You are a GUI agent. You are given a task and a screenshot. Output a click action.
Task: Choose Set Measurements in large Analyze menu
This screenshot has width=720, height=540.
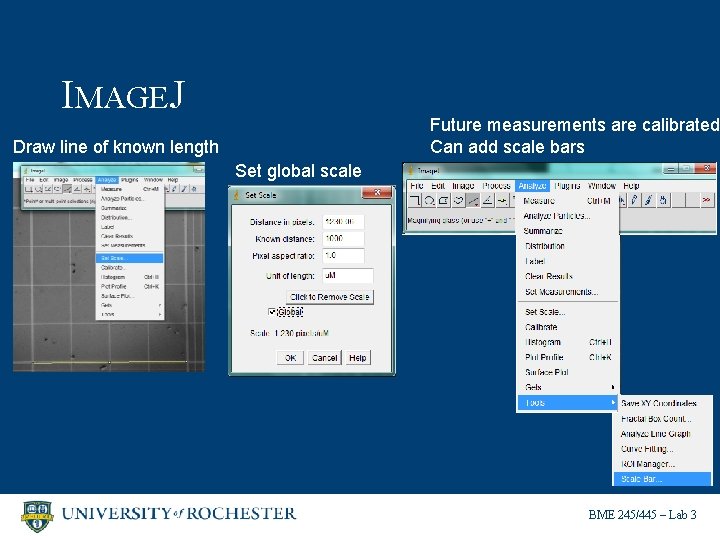(x=568, y=292)
